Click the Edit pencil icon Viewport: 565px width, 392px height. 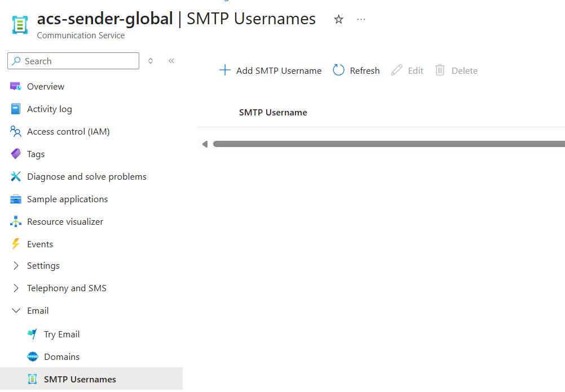click(x=397, y=70)
